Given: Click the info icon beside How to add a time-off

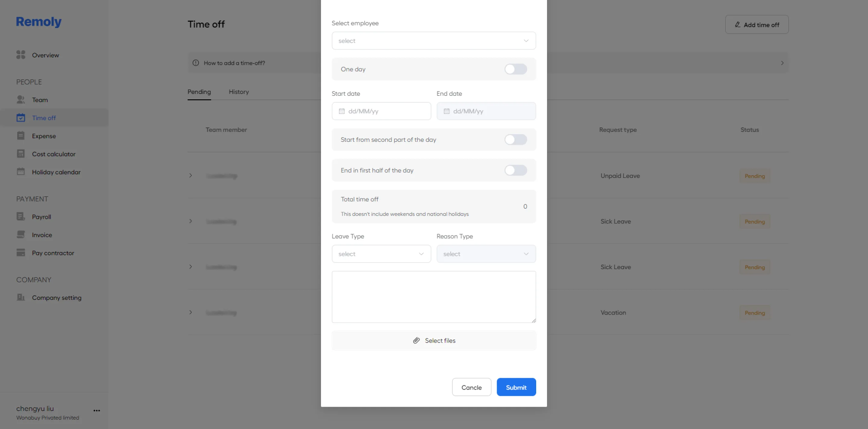Looking at the screenshot, I should point(196,63).
